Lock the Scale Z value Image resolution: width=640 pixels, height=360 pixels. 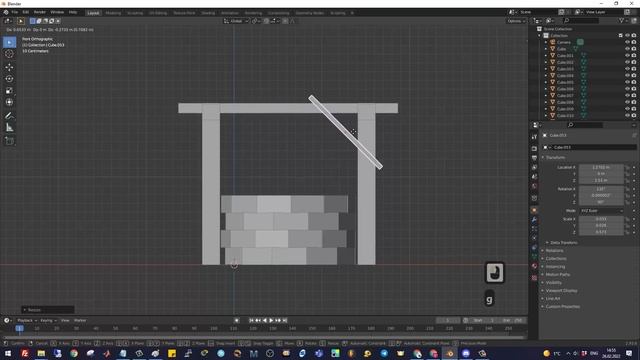click(x=627, y=232)
